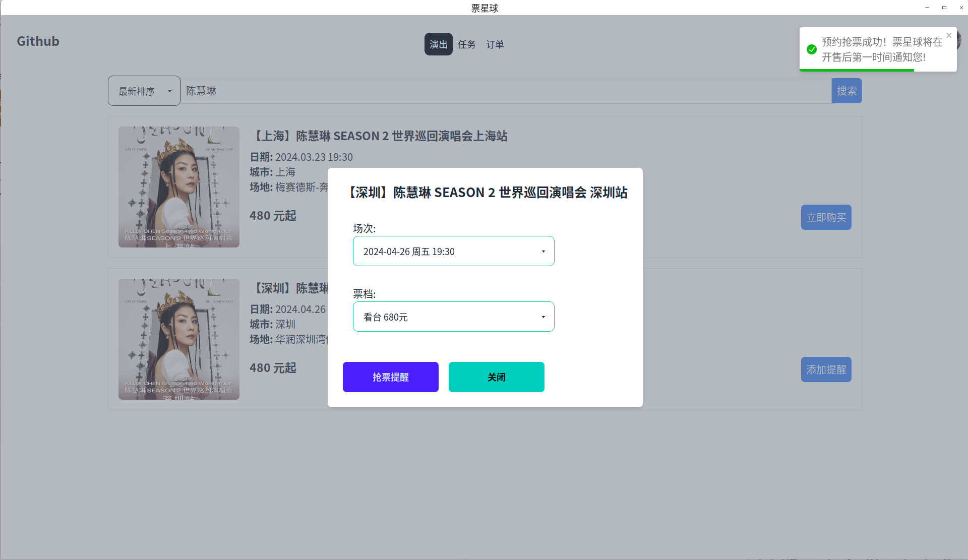Click the 搜索 search button
The width and height of the screenshot is (968, 560).
[846, 91]
